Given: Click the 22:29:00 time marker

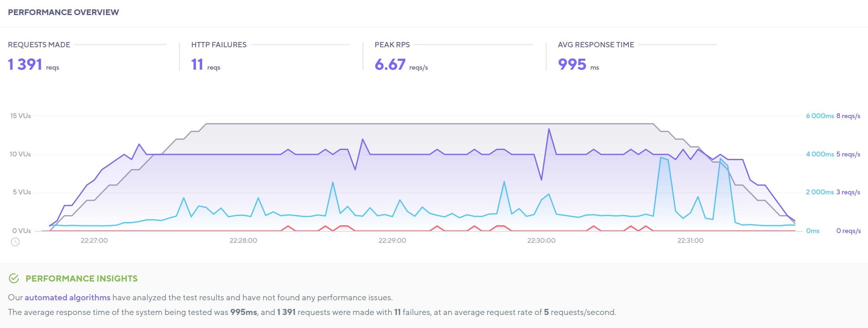Looking at the screenshot, I should (x=392, y=240).
